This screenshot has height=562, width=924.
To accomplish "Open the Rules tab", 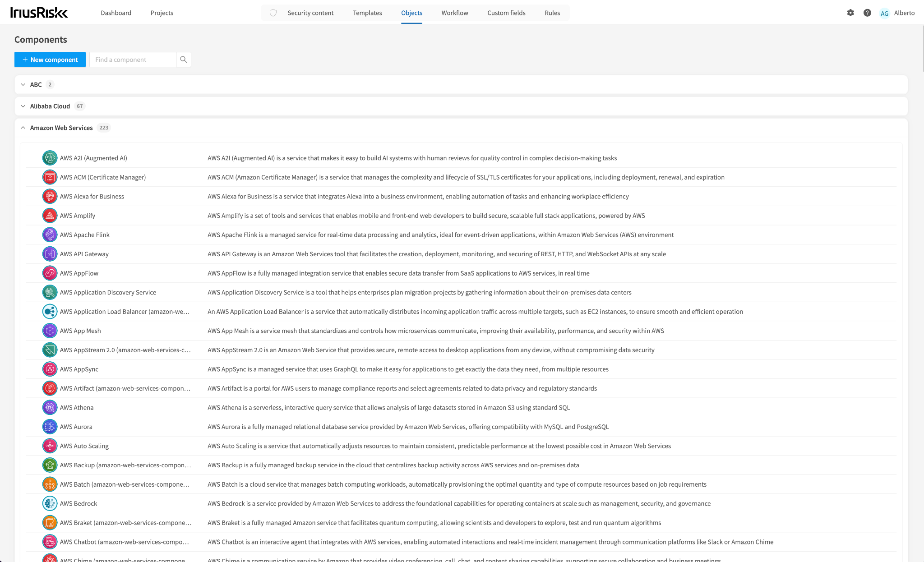I will [552, 13].
